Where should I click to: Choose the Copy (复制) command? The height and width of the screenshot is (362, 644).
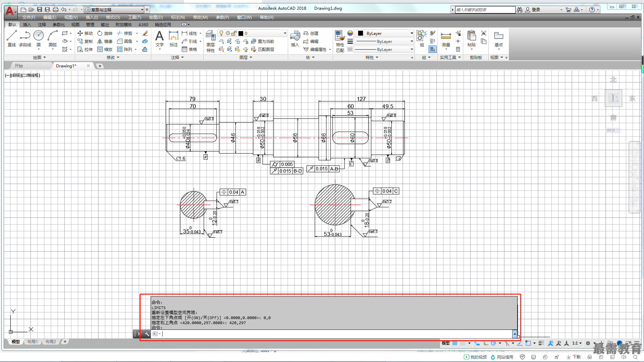(85, 41)
